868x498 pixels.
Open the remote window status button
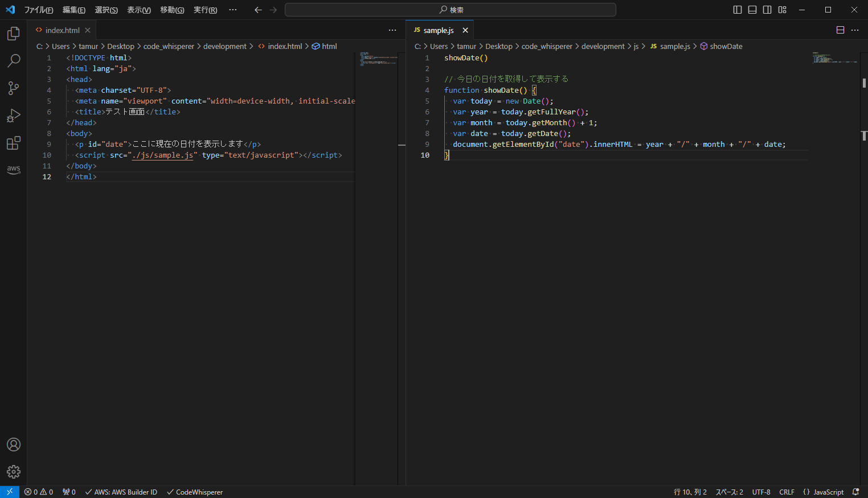[x=10, y=492]
